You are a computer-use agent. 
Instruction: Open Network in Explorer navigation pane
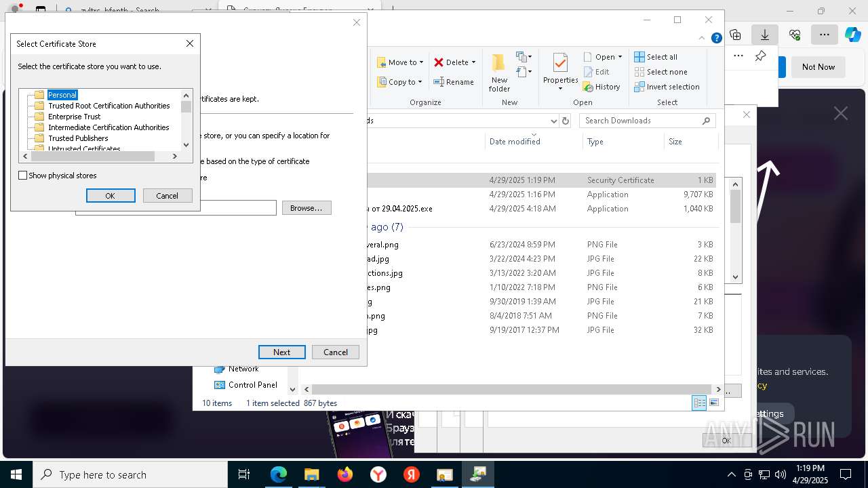point(243,369)
